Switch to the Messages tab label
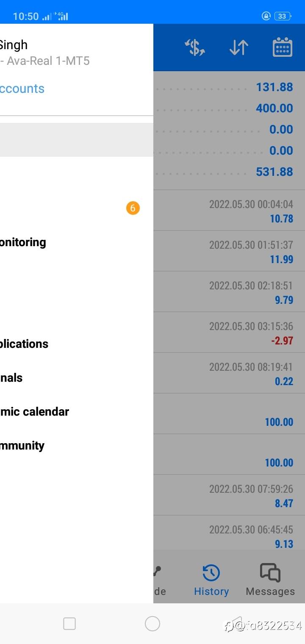Image resolution: width=305 pixels, height=644 pixels. point(270,591)
